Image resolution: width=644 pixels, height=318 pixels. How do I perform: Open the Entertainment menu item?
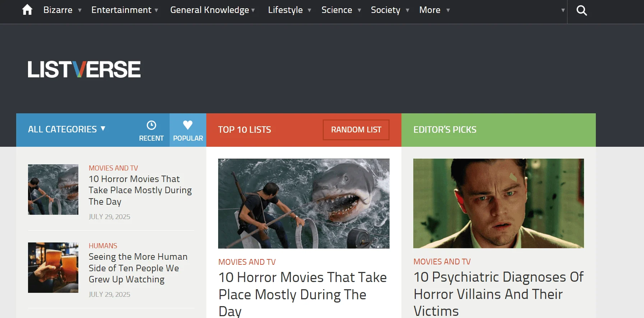coord(121,10)
